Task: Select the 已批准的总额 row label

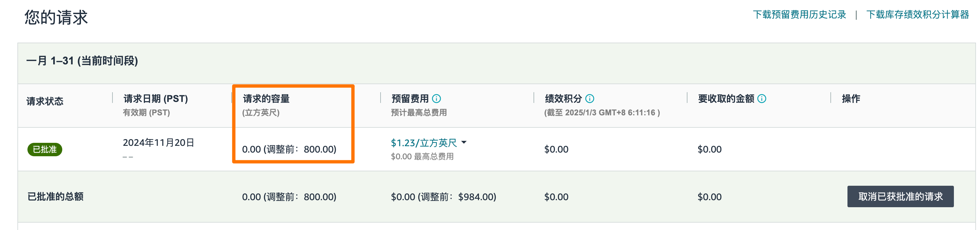Action: coord(56,197)
